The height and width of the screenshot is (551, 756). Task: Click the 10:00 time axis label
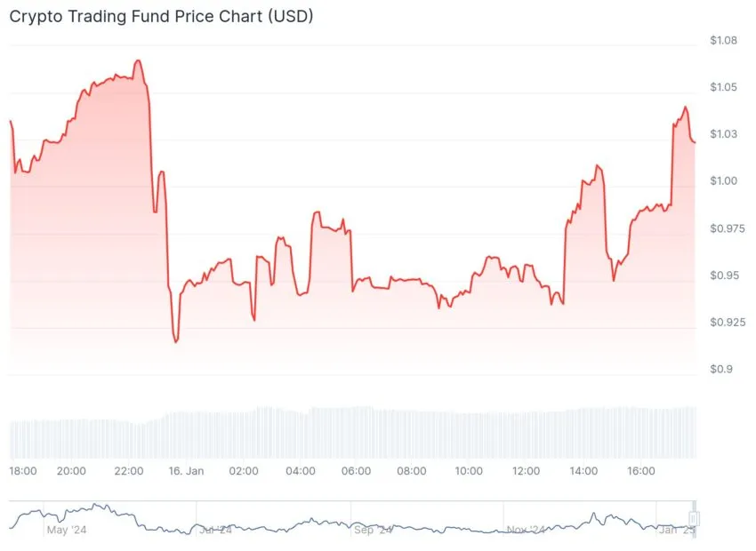tap(469, 471)
